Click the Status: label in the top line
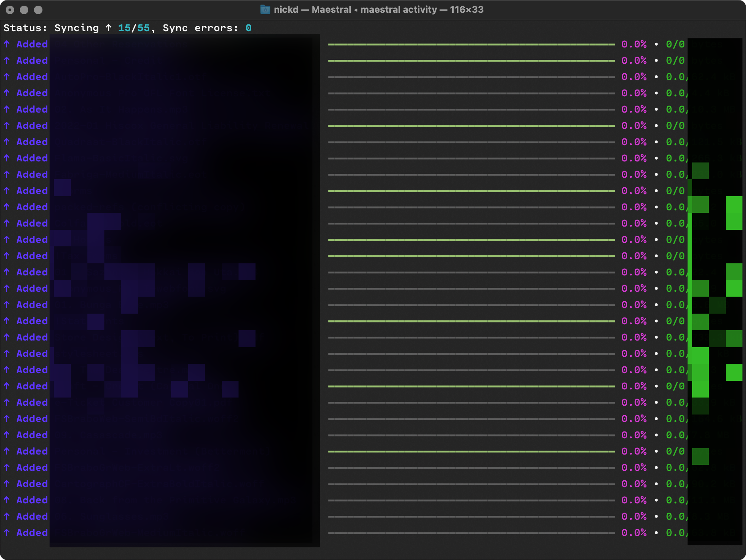 pyautogui.click(x=25, y=28)
